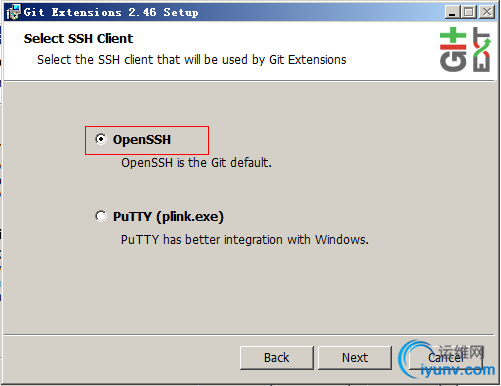Screen dimensions: 501x386
Task: Click the bold OpenSSH option label
Action: [142, 140]
